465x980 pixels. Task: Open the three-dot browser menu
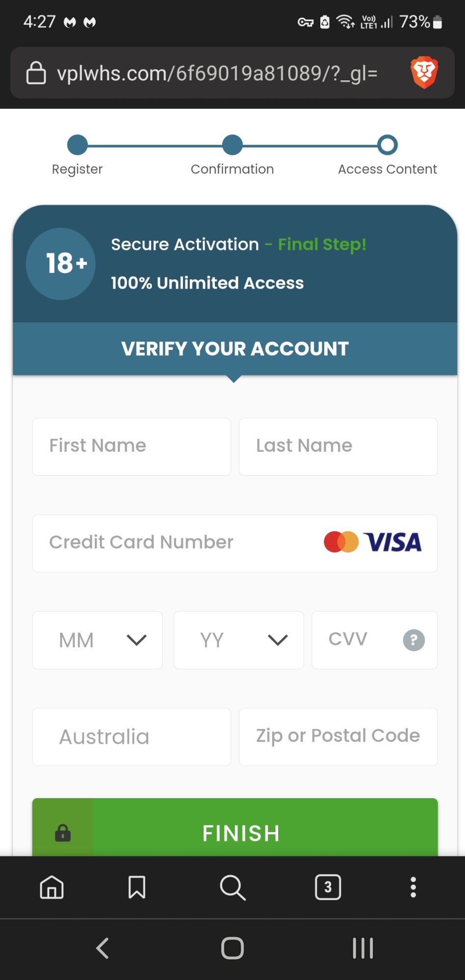tap(413, 887)
